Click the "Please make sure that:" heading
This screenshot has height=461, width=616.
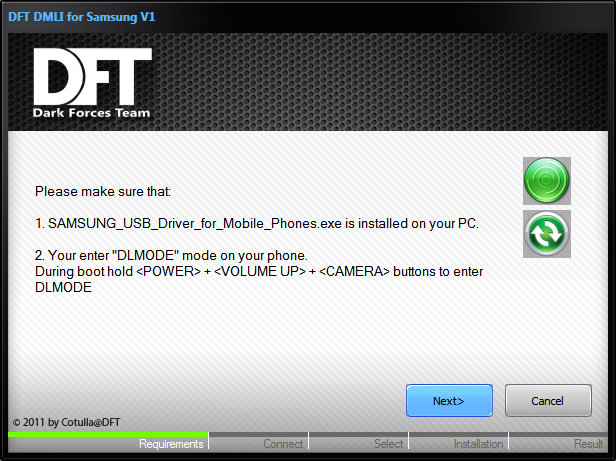tap(103, 191)
